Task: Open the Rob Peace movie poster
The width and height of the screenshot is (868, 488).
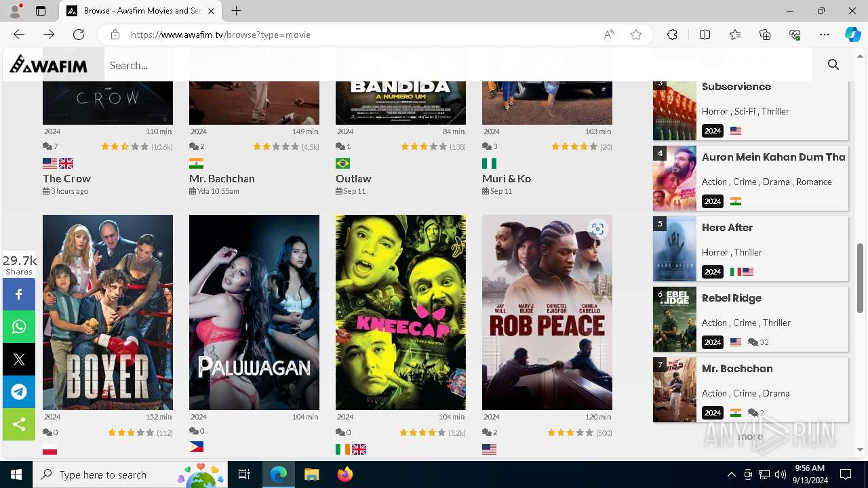Action: [547, 312]
